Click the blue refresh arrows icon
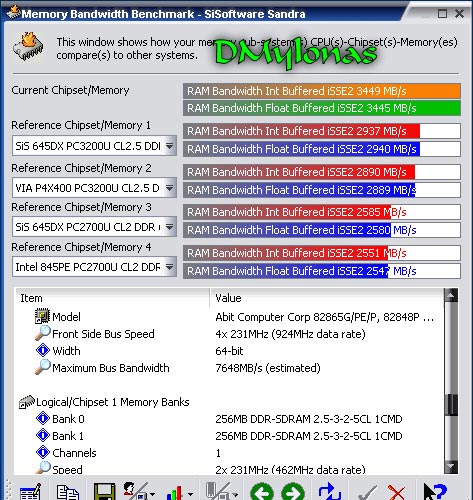 329,492
